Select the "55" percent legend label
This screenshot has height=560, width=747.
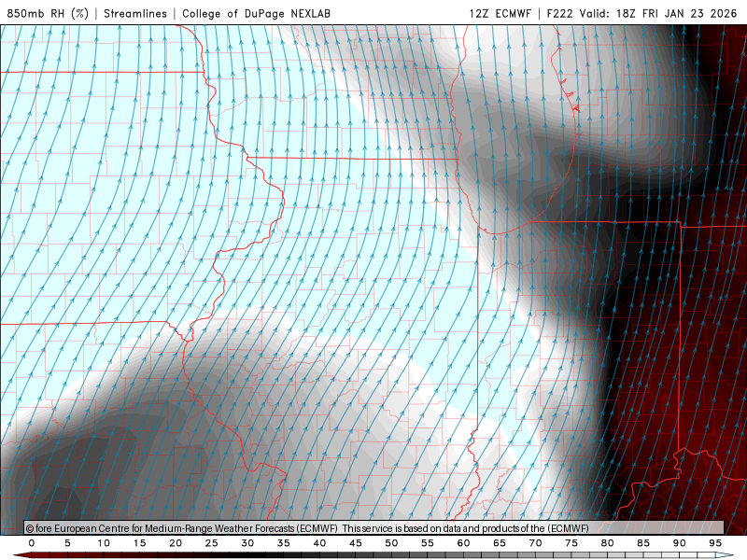pyautogui.click(x=428, y=543)
